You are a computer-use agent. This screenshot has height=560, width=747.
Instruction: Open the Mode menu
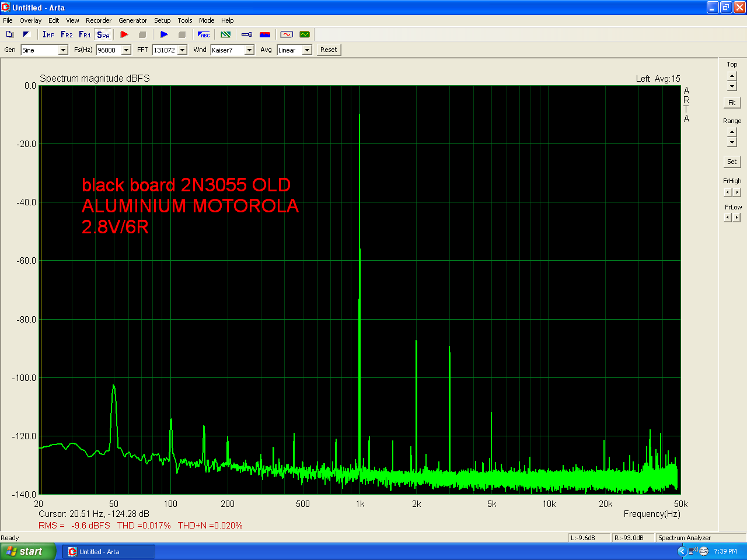(207, 20)
